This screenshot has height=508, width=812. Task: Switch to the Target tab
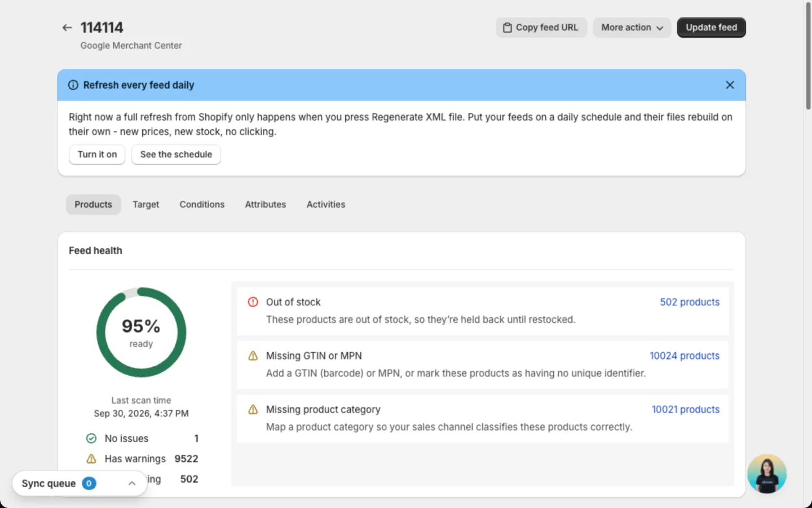[145, 204]
